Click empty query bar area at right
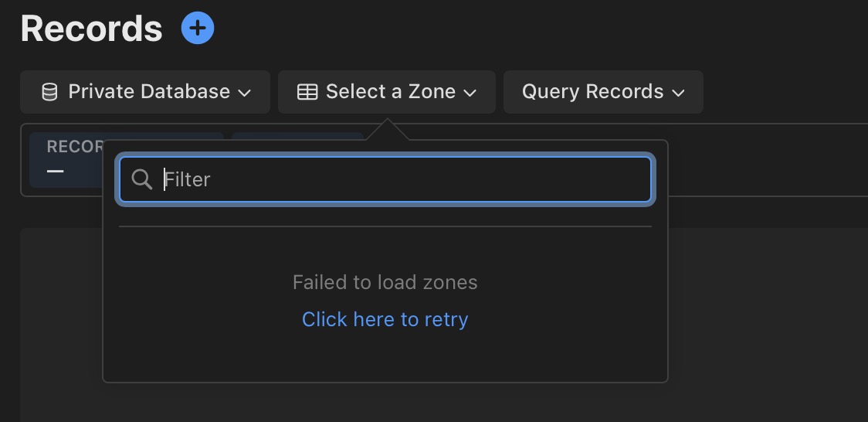Viewport: 868px width, 422px height. point(769,160)
